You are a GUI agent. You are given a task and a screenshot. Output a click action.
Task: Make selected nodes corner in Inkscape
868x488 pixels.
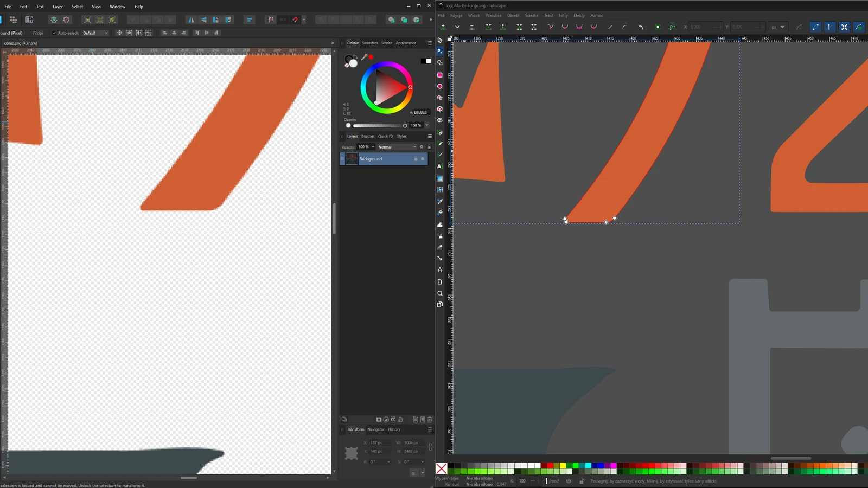[551, 27]
